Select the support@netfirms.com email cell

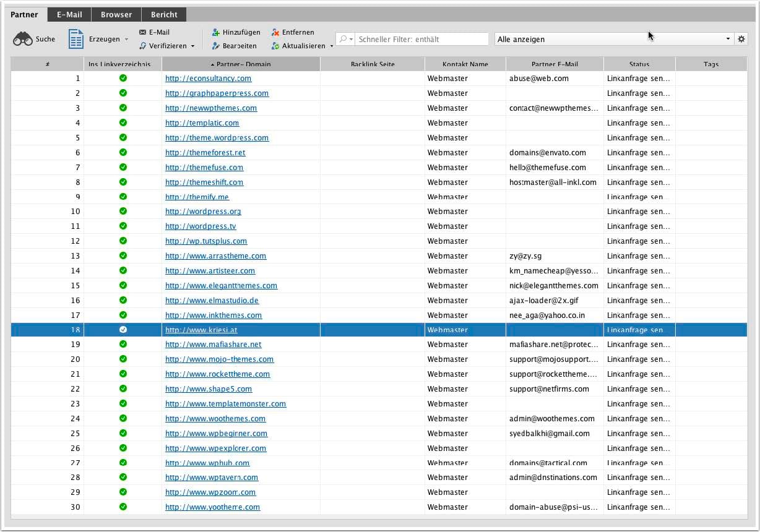(x=555, y=389)
